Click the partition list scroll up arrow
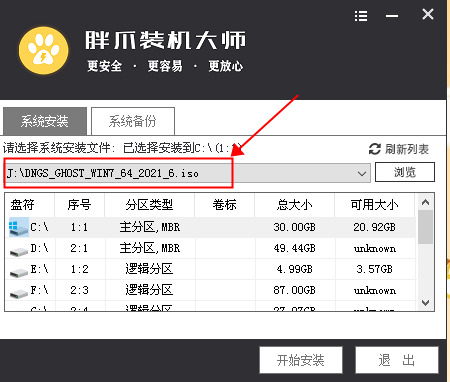 click(x=425, y=202)
